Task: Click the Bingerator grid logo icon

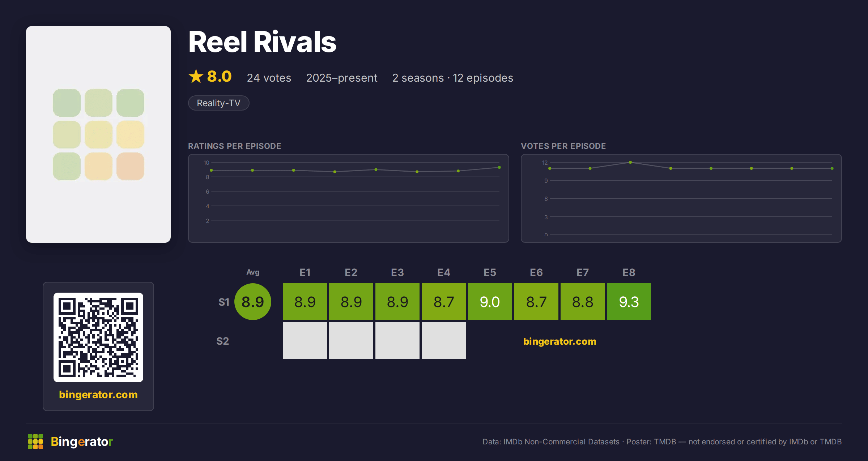Action: [x=35, y=441]
